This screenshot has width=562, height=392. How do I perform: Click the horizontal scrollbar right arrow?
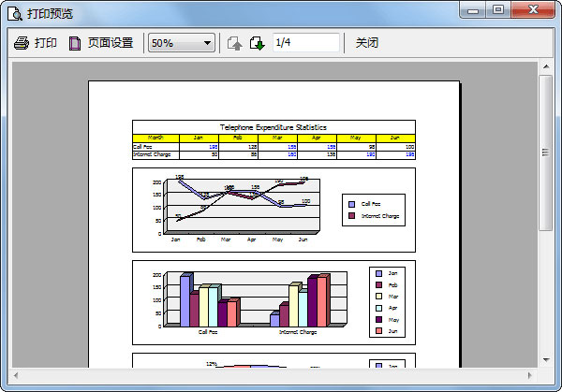coord(531,374)
